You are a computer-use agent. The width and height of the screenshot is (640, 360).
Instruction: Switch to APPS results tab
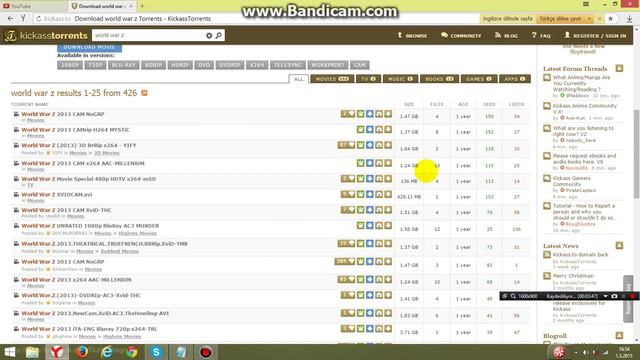(515, 79)
